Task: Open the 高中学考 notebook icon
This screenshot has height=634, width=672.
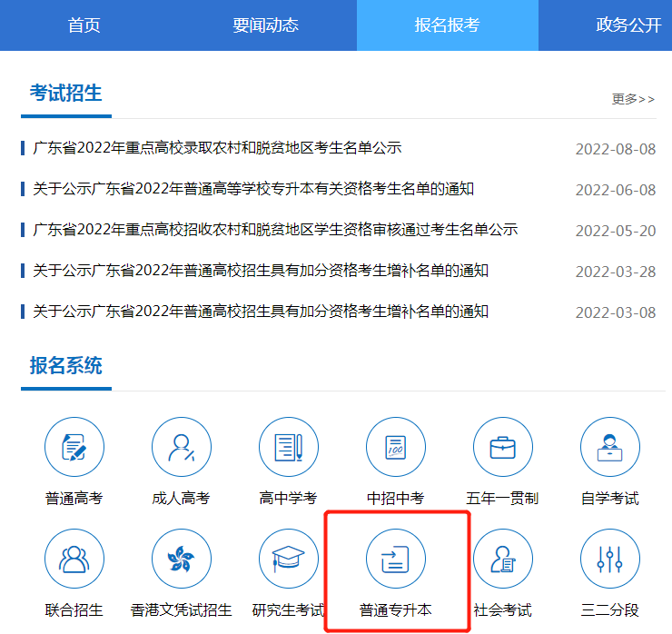Action: 289,447
